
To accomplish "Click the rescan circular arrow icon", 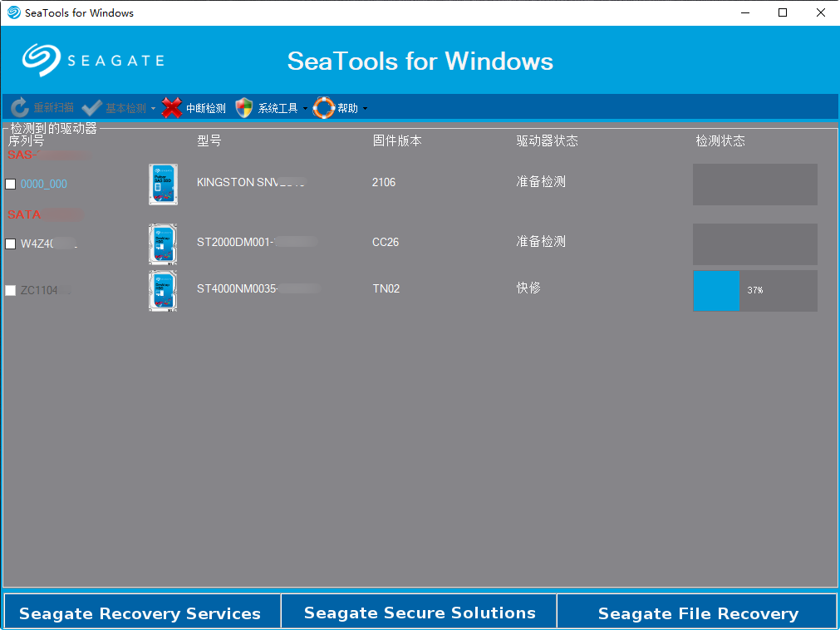I will coord(20,108).
